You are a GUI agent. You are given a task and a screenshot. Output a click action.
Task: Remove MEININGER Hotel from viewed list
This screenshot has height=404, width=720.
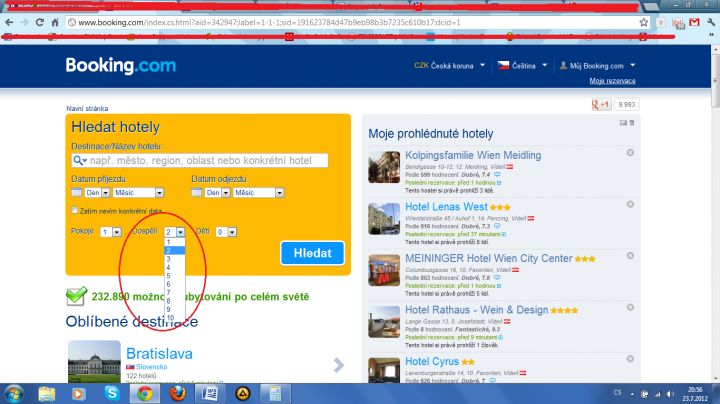(630, 255)
